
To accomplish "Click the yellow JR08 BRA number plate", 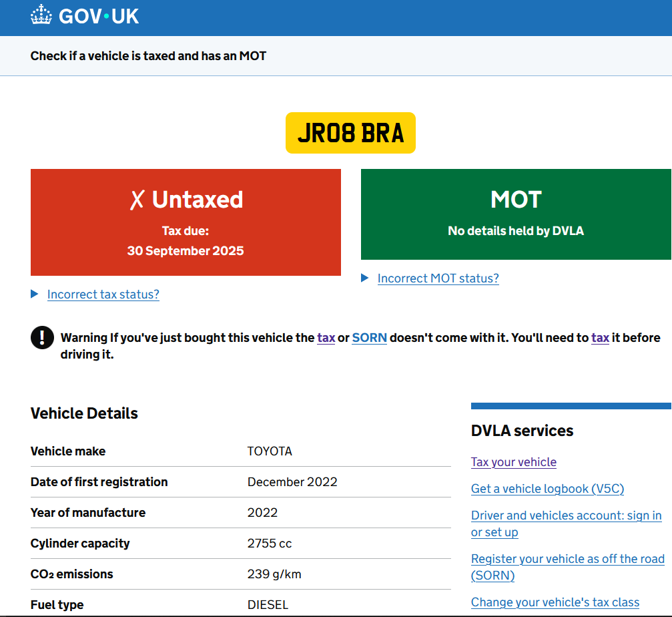I will tap(350, 133).
